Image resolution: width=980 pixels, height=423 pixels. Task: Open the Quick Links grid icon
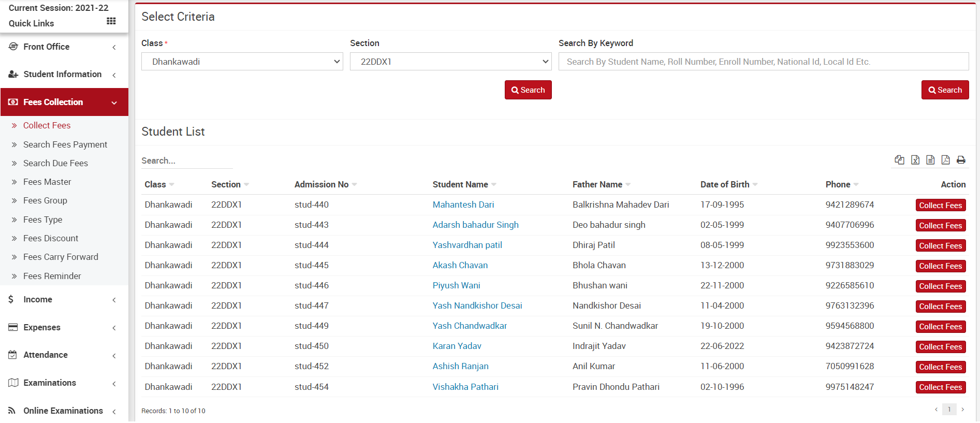click(x=111, y=21)
